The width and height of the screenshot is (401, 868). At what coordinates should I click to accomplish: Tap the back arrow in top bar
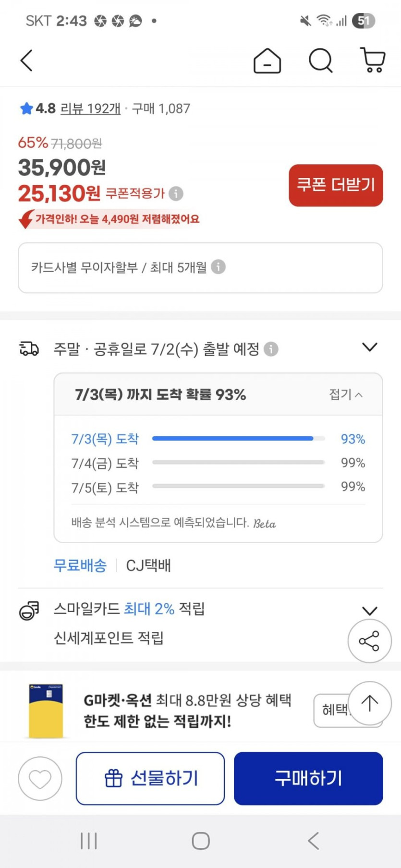click(x=27, y=60)
